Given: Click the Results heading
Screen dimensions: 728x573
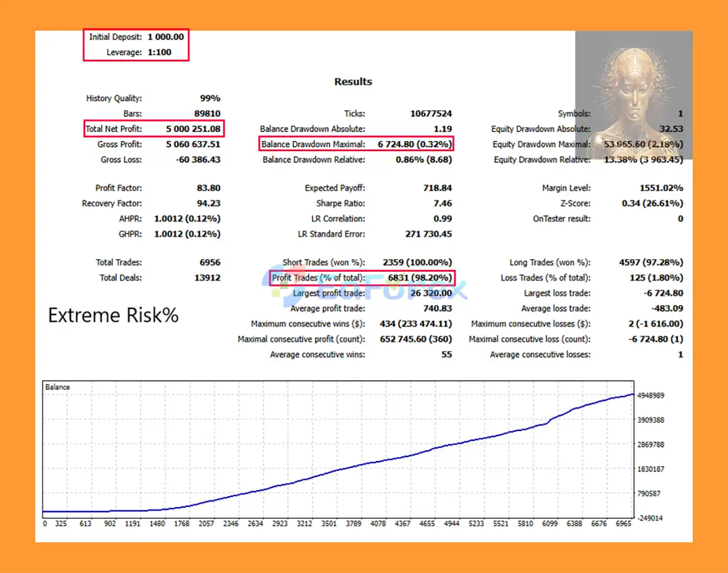Looking at the screenshot, I should [353, 82].
